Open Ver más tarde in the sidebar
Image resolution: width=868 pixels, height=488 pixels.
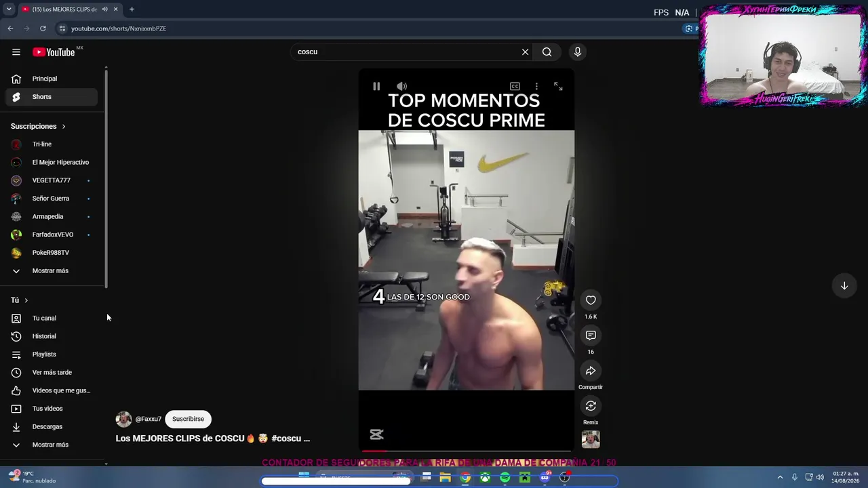tap(52, 373)
